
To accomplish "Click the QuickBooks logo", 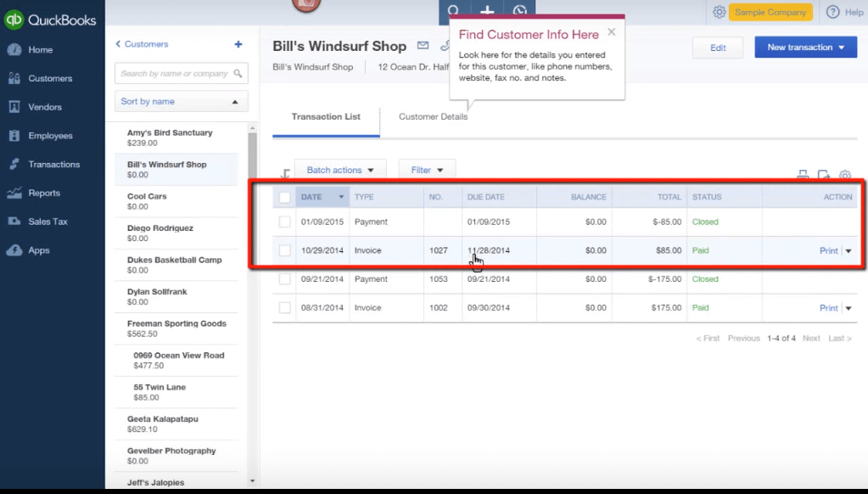I will click(x=50, y=20).
